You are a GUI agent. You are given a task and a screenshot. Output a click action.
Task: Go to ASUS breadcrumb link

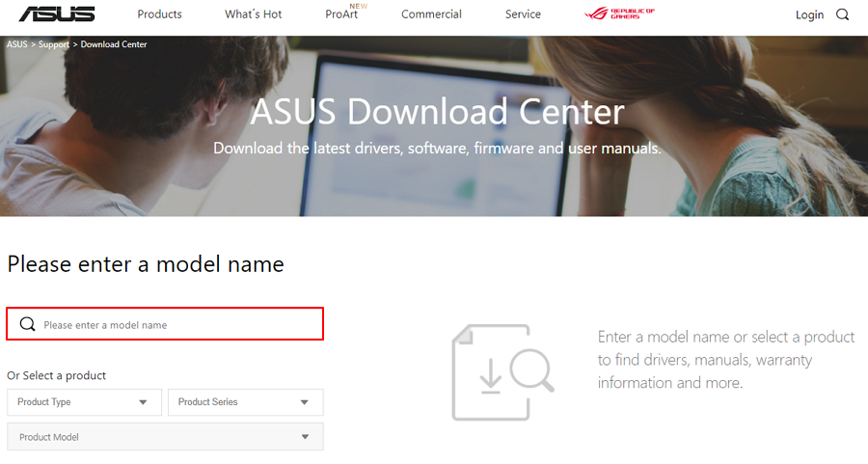point(16,44)
